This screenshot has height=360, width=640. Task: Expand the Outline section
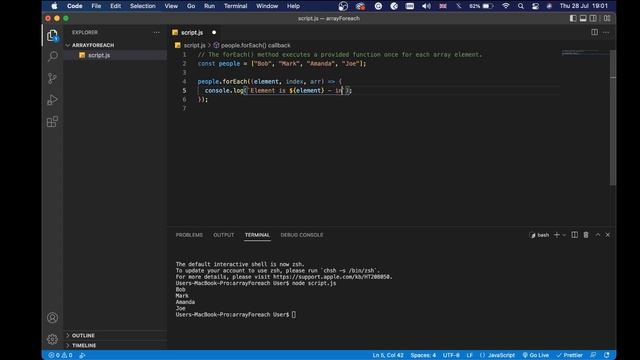[83, 335]
